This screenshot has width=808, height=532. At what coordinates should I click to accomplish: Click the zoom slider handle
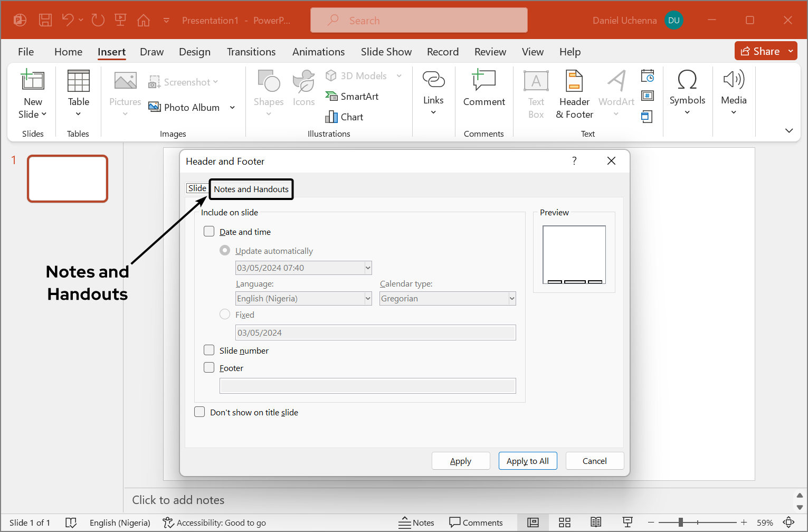(681, 522)
